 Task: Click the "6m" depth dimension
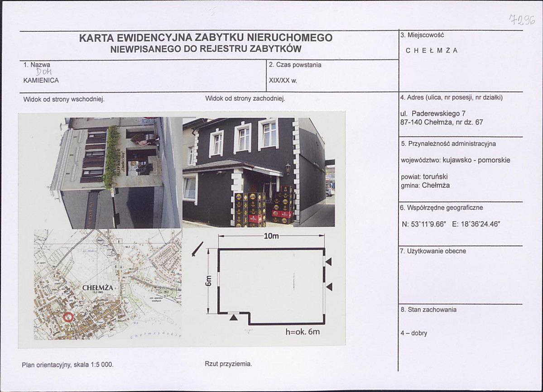coord(208,281)
